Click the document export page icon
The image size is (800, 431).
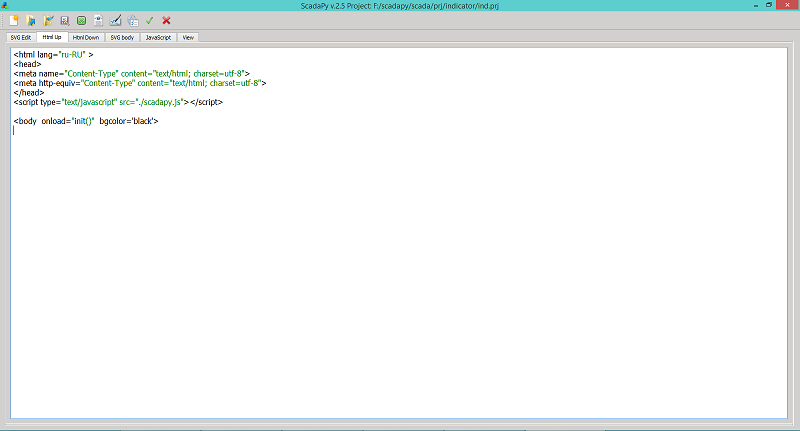(x=98, y=20)
